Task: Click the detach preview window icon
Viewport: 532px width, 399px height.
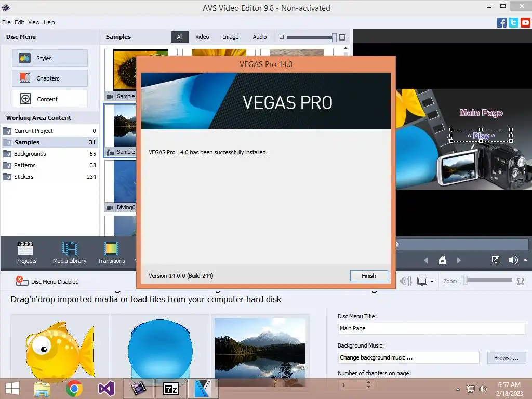Action: 495,260
